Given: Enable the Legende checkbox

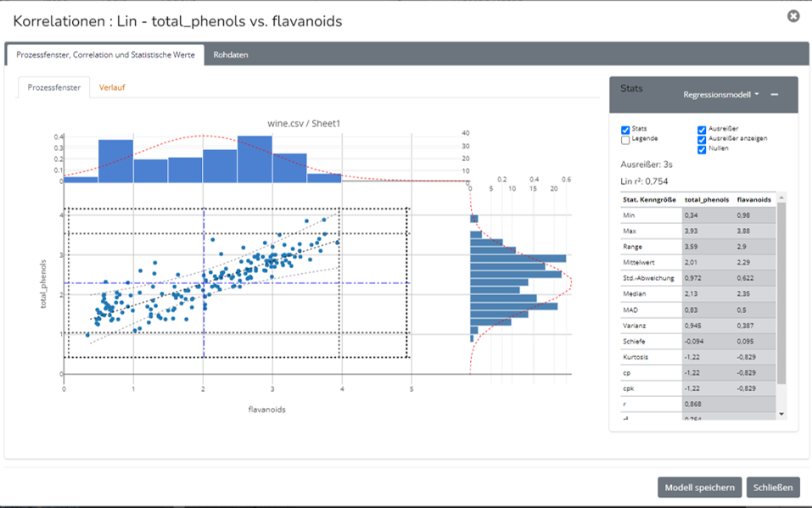Looking at the screenshot, I should (x=626, y=140).
